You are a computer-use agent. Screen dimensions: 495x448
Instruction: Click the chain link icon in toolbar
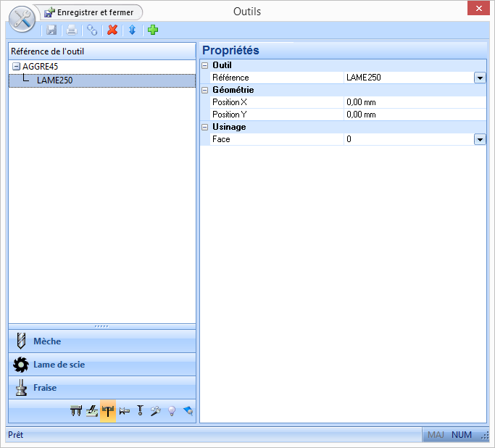(x=92, y=30)
